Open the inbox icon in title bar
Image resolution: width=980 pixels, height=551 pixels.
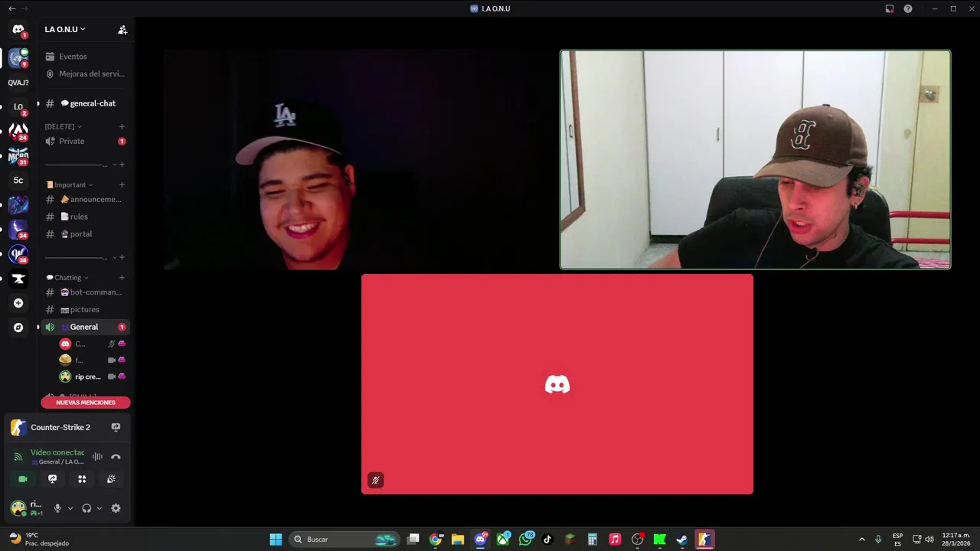890,8
